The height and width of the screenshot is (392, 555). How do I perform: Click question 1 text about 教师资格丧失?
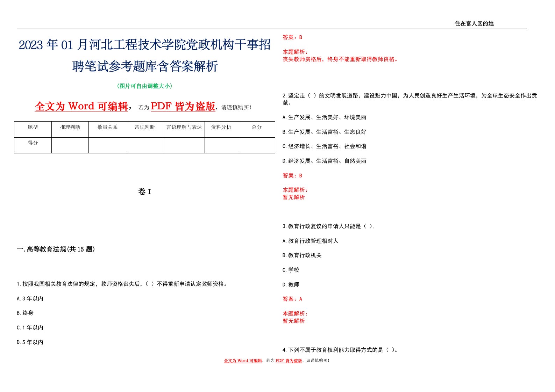coord(122,284)
